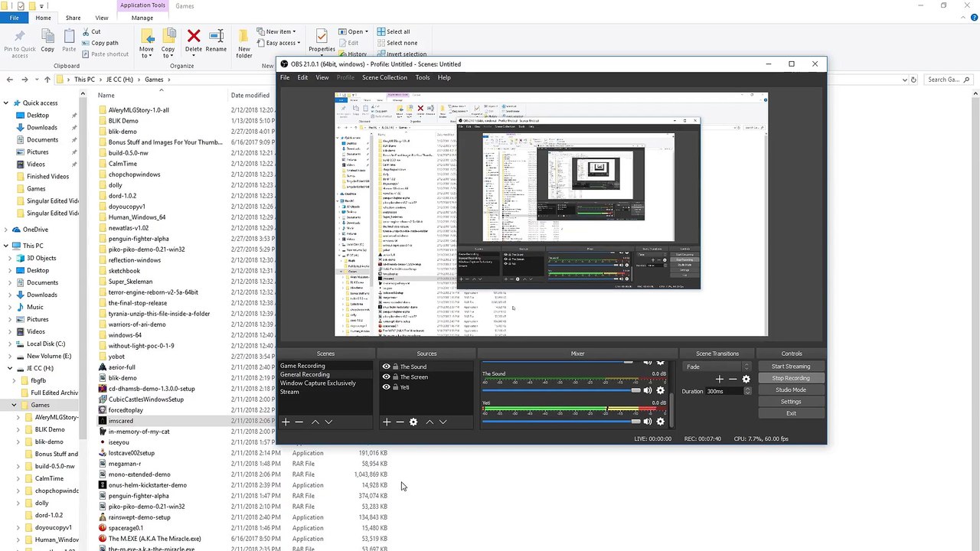Toggle visibility eye of The Sound source

point(386,367)
